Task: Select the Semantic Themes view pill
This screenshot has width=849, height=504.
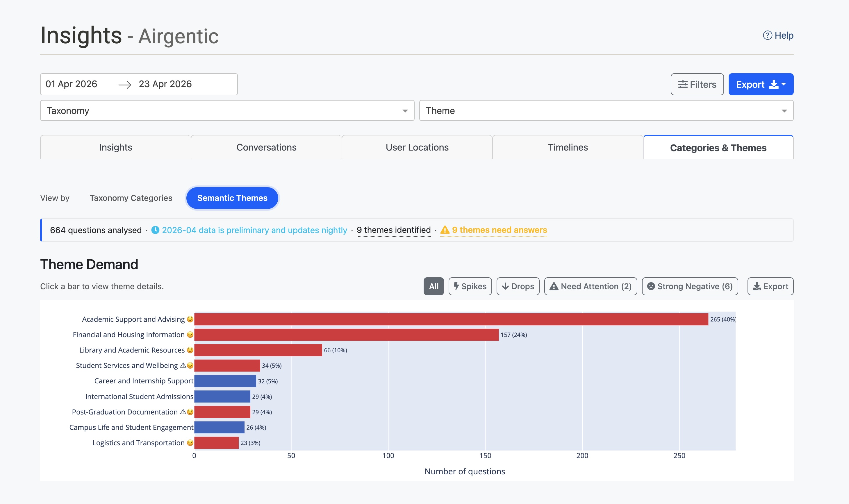Action: click(232, 198)
